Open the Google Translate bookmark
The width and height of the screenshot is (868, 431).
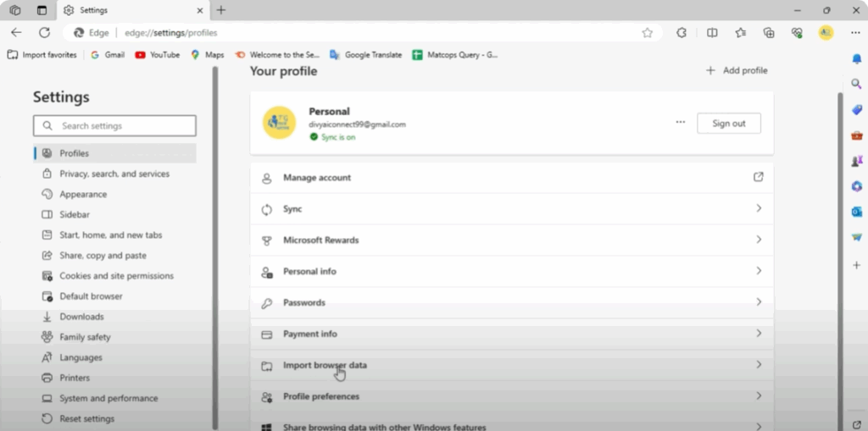point(366,55)
